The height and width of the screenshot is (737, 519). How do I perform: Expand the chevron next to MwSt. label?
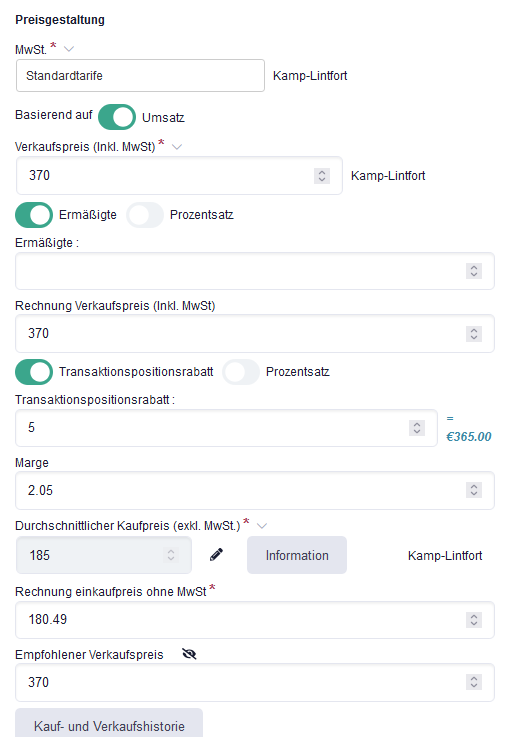click(x=69, y=49)
